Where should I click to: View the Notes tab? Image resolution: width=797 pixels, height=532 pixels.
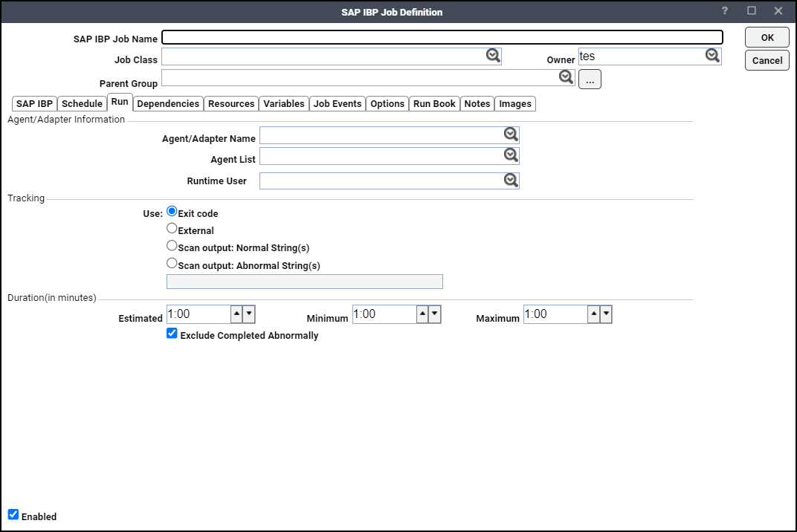[477, 104]
